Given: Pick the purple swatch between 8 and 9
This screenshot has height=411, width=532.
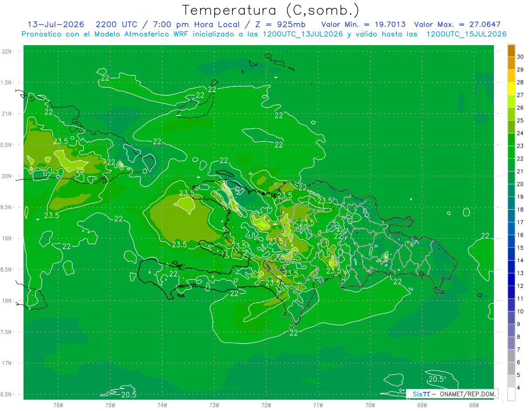Looking at the screenshot, I should pos(511,331).
